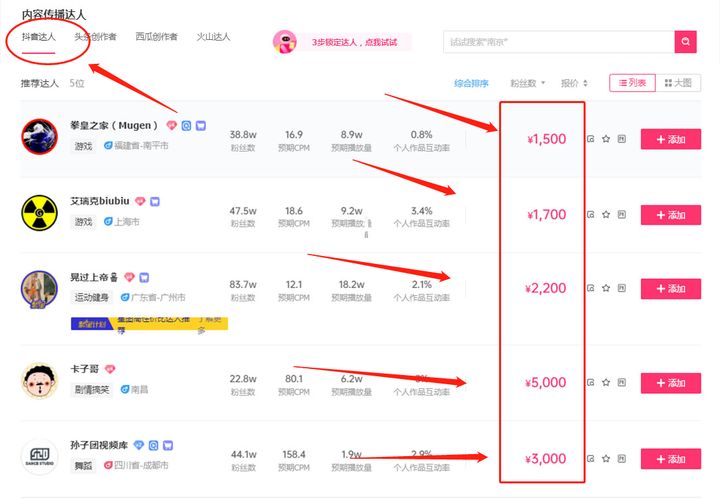Click the robot mascot icon
720x500 pixels.
pos(284,42)
